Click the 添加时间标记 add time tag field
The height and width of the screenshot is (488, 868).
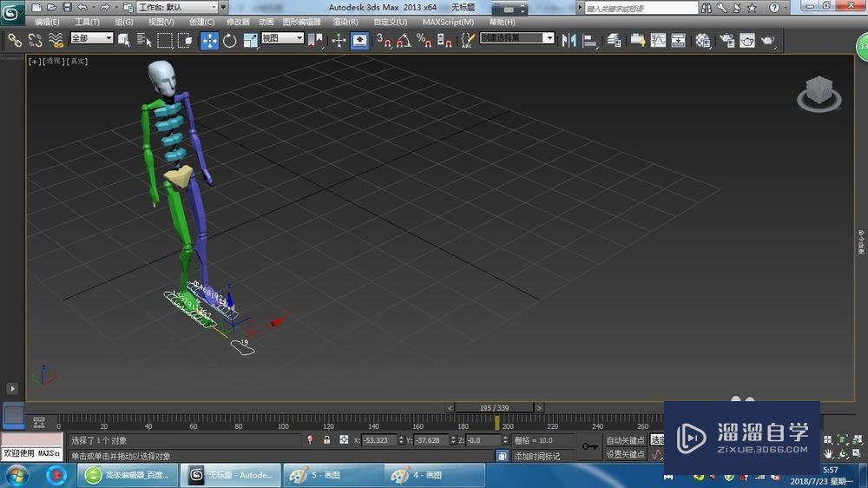[x=536, y=457]
